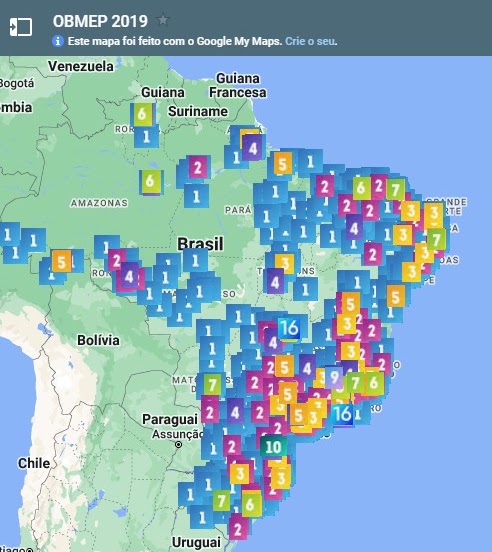Select orange 3 marker in Tocantins

[285, 263]
